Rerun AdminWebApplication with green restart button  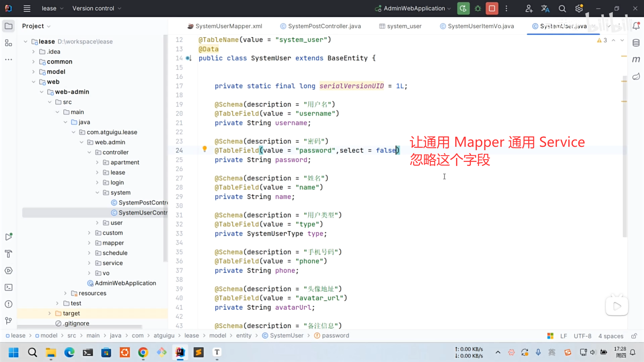click(x=463, y=9)
